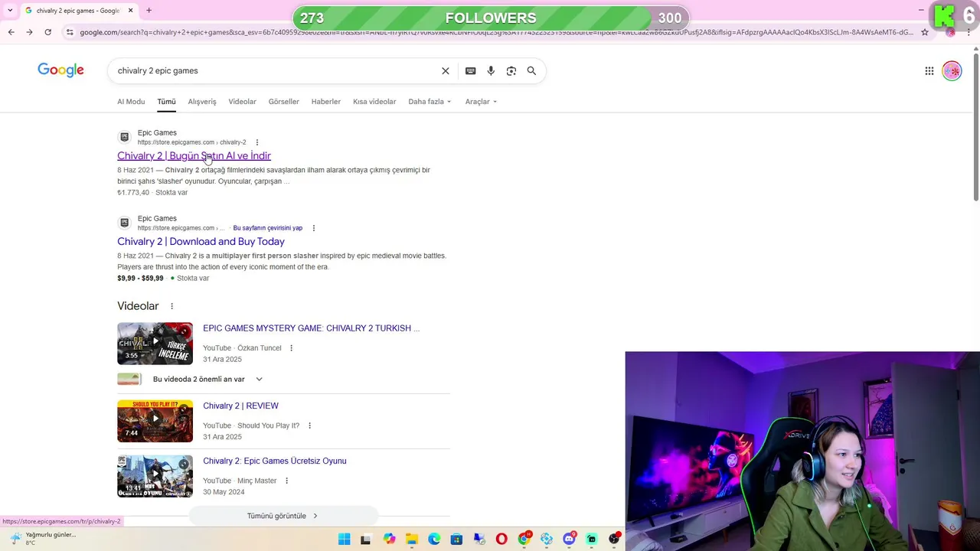This screenshot has width=980, height=551.
Task: Open Chivalry 2: Epic Games Ücretsiz Oyunu link
Action: point(274,461)
